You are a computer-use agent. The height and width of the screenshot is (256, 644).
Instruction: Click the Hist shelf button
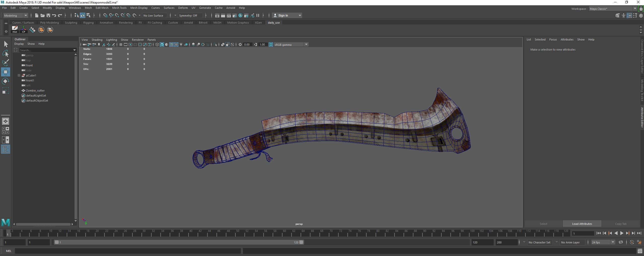(15, 30)
